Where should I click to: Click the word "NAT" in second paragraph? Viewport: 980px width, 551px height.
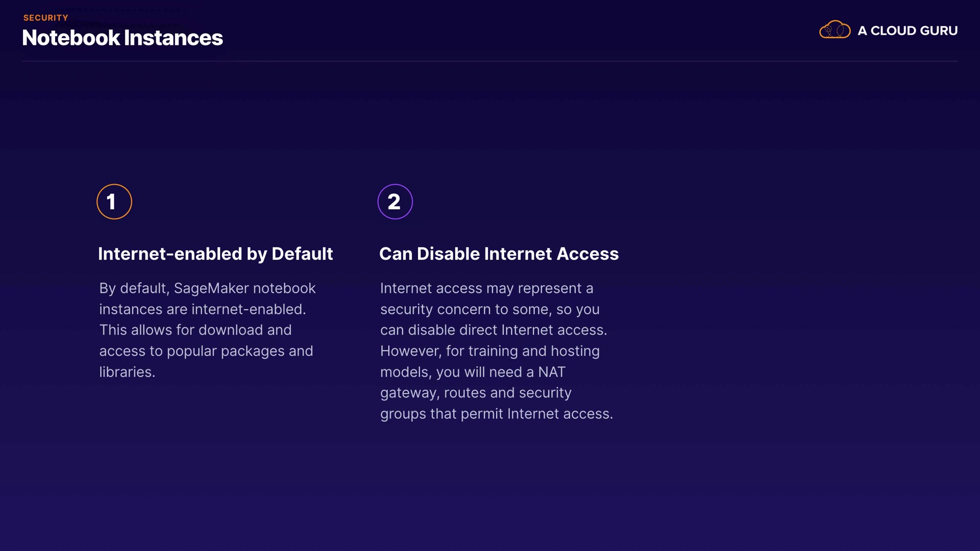551,372
